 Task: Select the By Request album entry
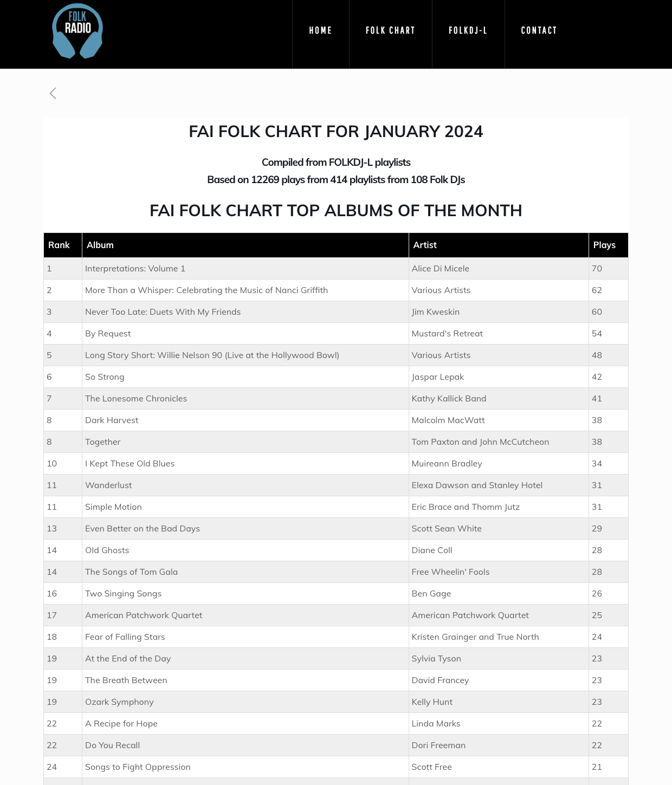coord(108,334)
